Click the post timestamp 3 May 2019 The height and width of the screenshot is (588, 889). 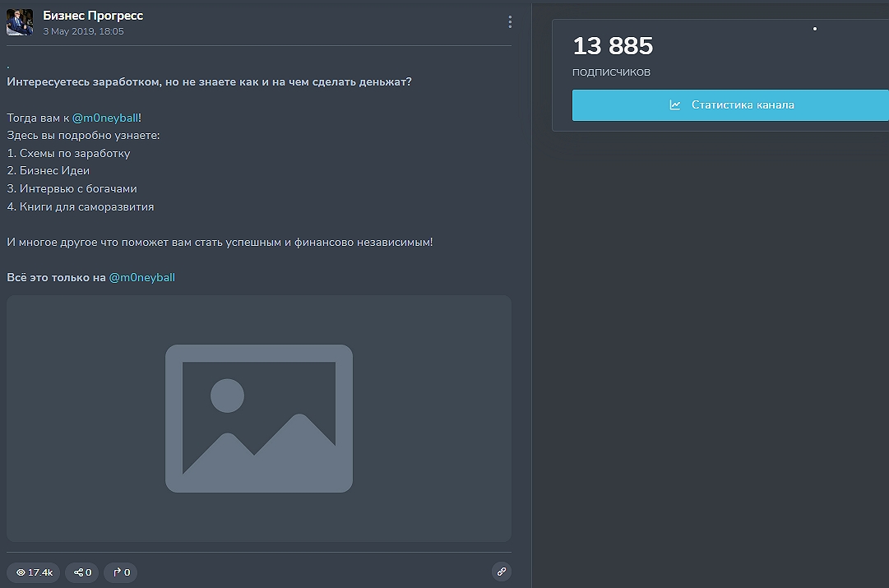(x=83, y=31)
